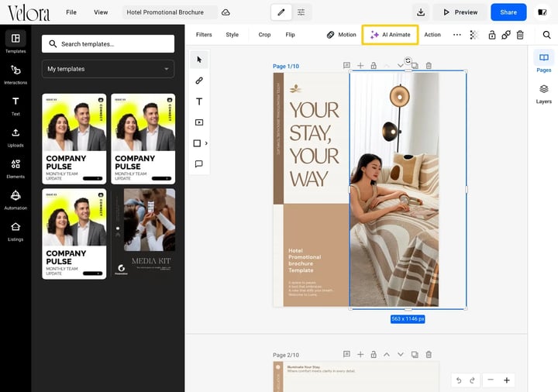Add a comment to Page 2/10
Viewport: 558px width, 392px height.
pyautogui.click(x=346, y=354)
